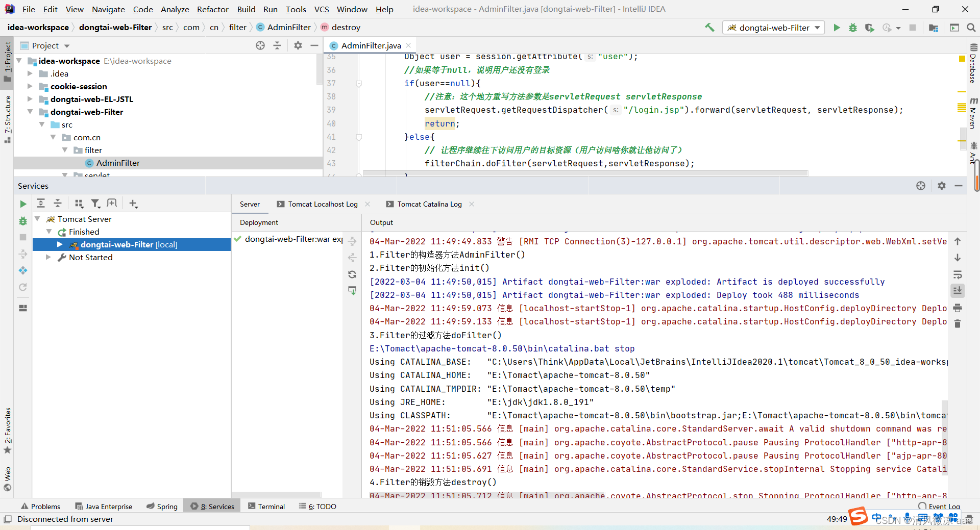Open the Services filter icon
980x530 pixels.
point(95,204)
